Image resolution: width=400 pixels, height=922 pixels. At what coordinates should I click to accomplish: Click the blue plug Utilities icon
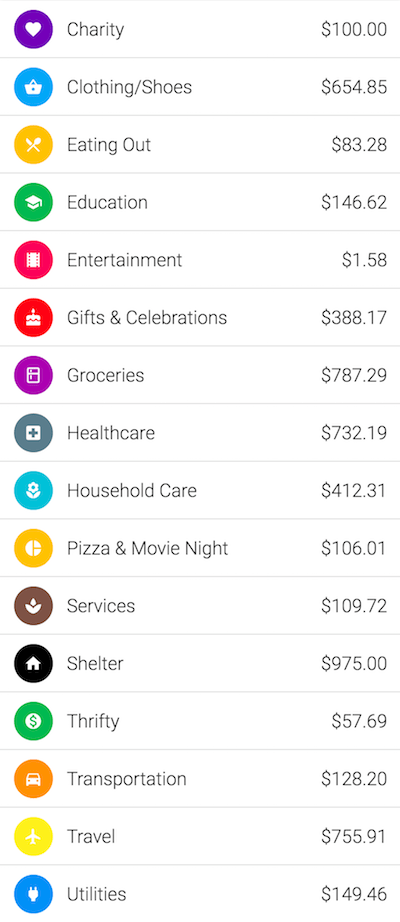pyautogui.click(x=34, y=894)
